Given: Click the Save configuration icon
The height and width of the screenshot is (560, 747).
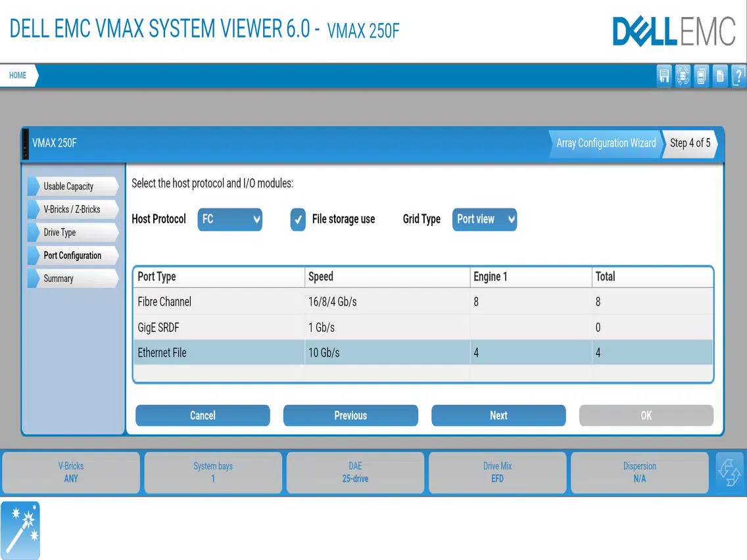Looking at the screenshot, I should (663, 76).
